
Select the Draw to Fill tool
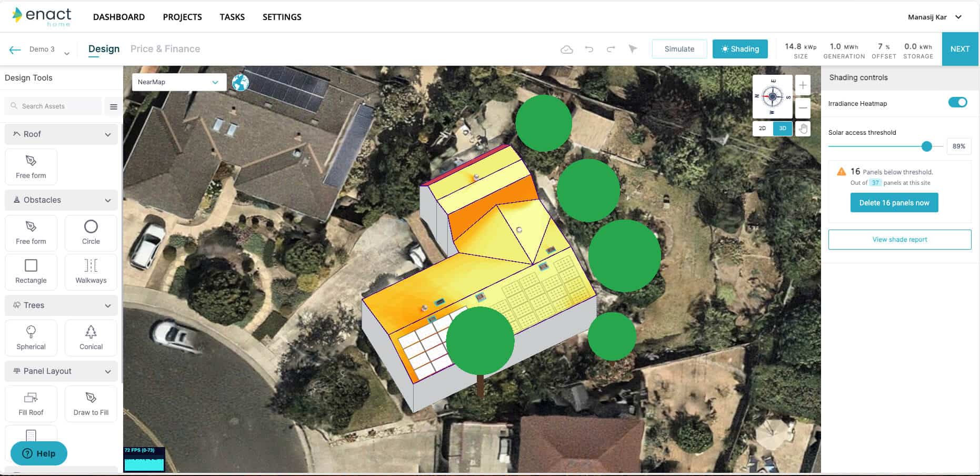pyautogui.click(x=91, y=403)
